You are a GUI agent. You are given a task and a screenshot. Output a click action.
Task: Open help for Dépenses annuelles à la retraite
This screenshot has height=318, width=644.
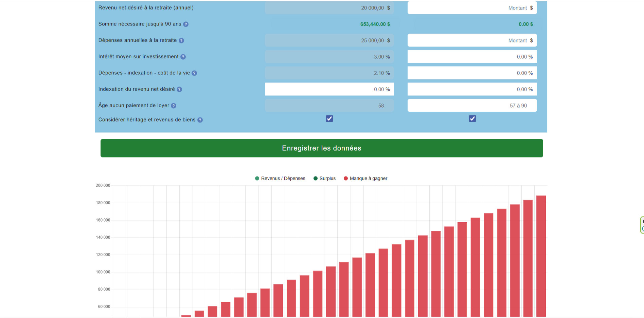point(181,40)
